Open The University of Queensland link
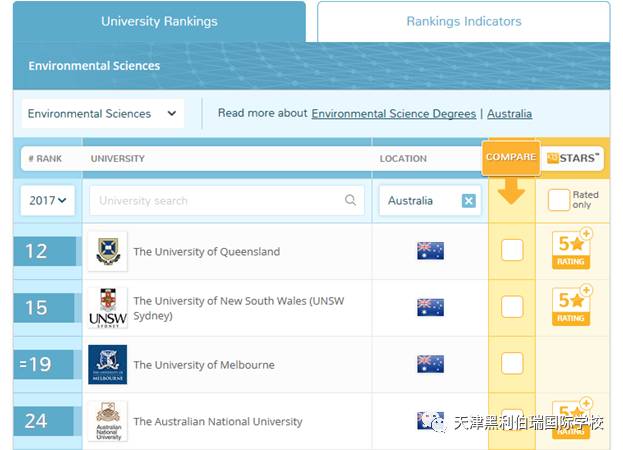Image resolution: width=623 pixels, height=450 pixels. coord(207,252)
